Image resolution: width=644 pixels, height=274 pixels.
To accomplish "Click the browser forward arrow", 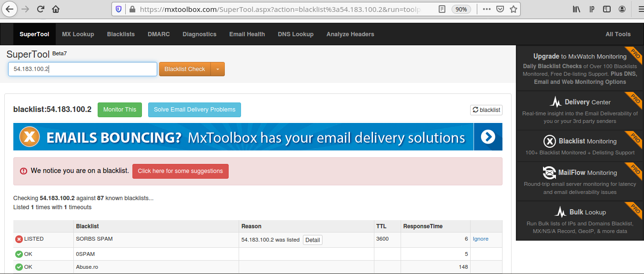I will [x=25, y=9].
